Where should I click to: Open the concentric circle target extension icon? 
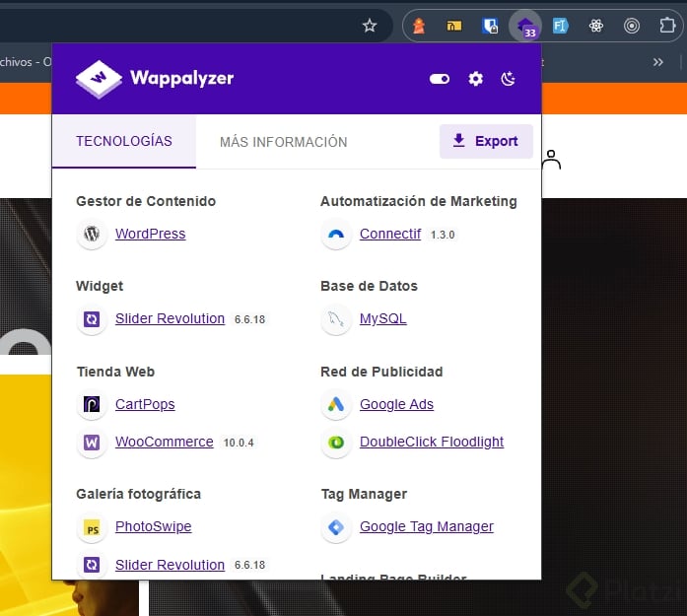point(632,26)
